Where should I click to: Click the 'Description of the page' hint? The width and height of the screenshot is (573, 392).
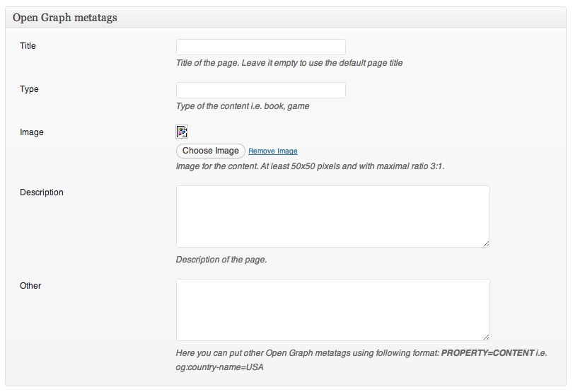click(221, 260)
